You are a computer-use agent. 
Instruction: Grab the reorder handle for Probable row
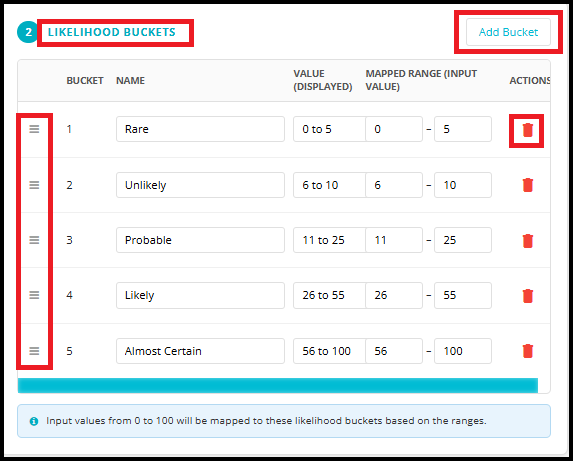(34, 240)
